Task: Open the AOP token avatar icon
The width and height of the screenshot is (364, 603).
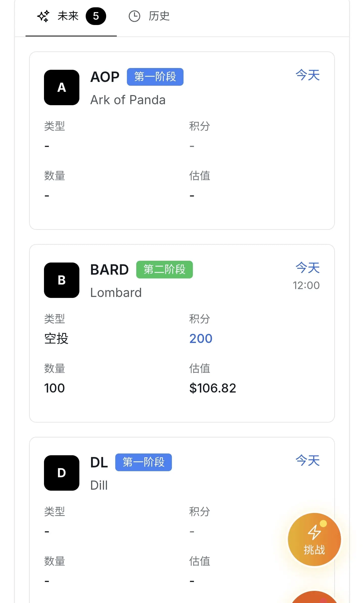Action: pyautogui.click(x=62, y=88)
